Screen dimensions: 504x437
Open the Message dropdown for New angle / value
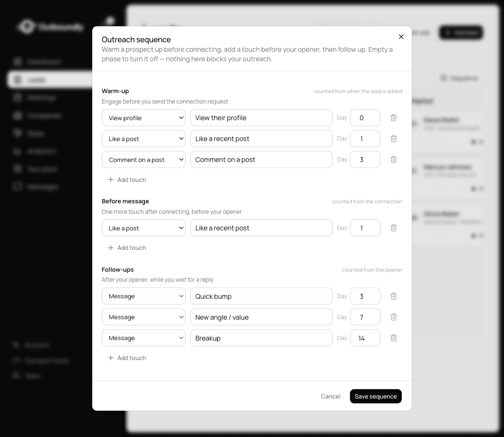click(144, 317)
